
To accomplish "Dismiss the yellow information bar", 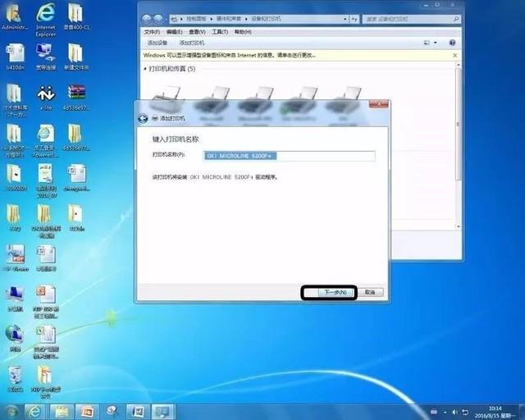I will pyautogui.click(x=454, y=55).
